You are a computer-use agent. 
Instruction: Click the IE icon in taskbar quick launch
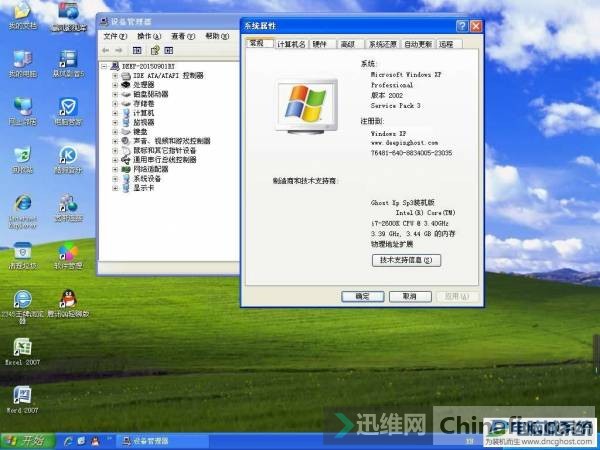click(x=68, y=441)
